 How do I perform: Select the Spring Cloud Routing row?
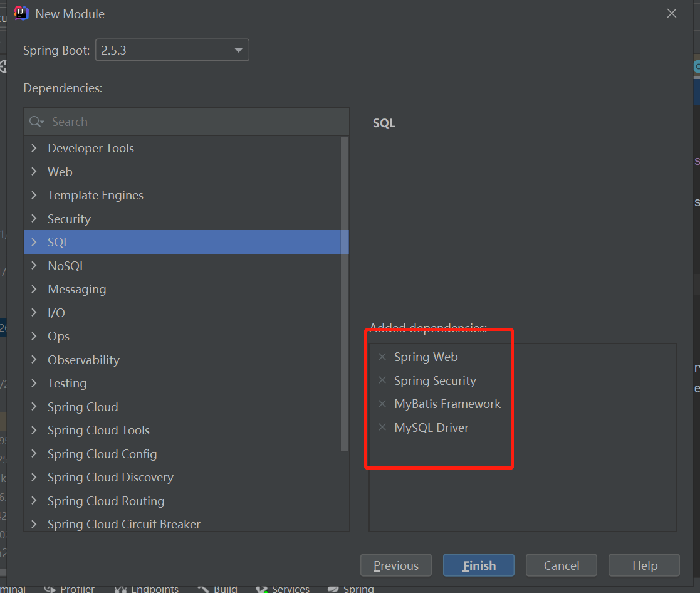[182, 501]
